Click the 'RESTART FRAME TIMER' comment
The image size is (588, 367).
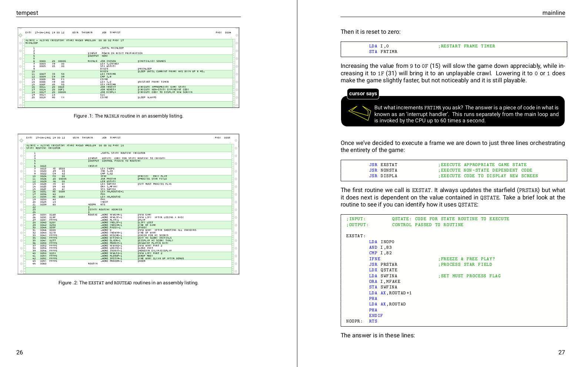(x=467, y=46)
